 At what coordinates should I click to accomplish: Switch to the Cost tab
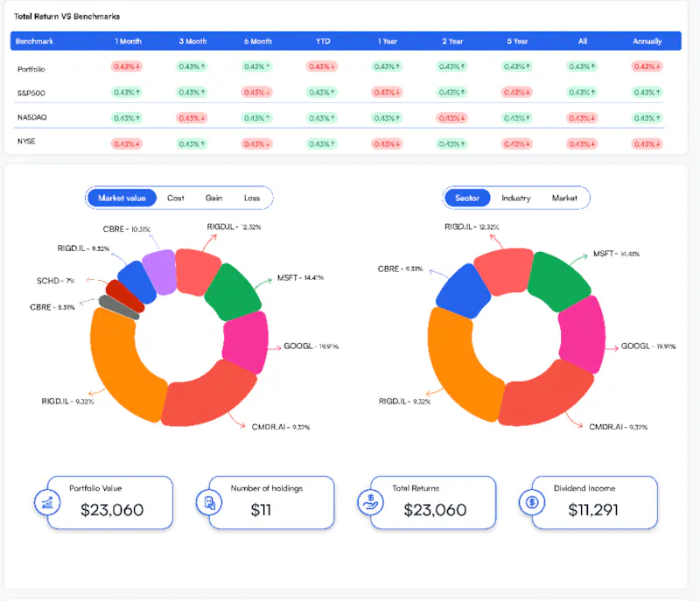176,198
